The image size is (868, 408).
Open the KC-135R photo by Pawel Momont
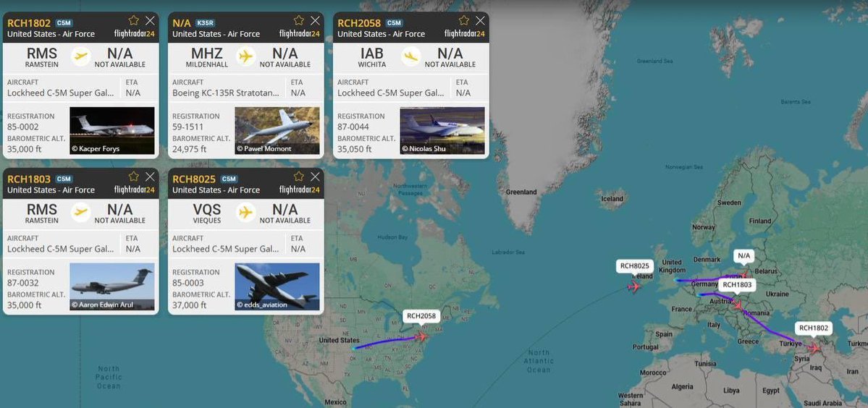pyautogui.click(x=277, y=130)
